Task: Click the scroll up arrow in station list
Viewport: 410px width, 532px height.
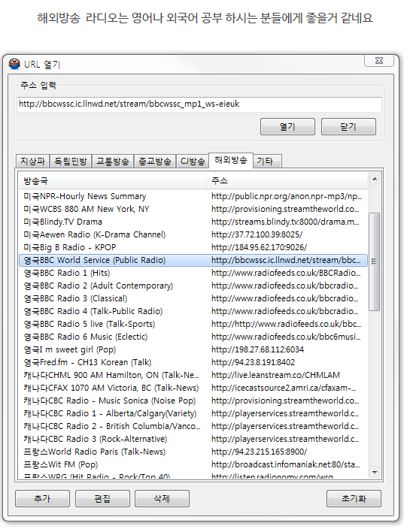Action: point(375,179)
